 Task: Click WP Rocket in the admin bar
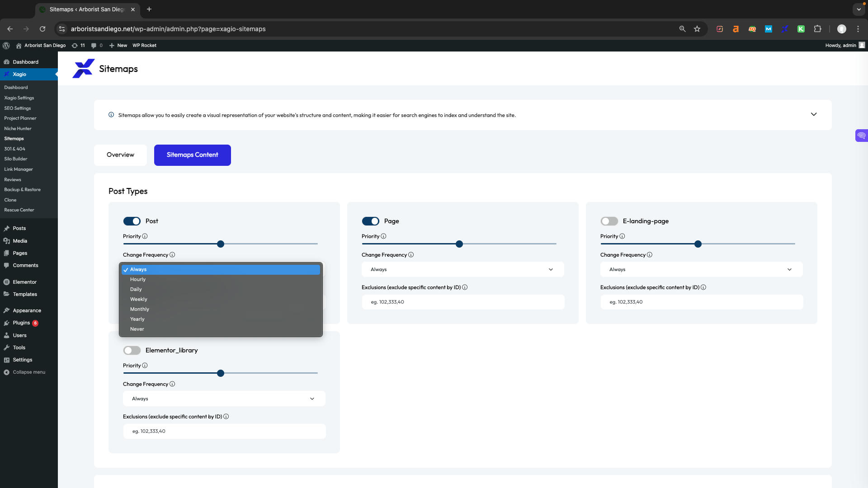[144, 45]
